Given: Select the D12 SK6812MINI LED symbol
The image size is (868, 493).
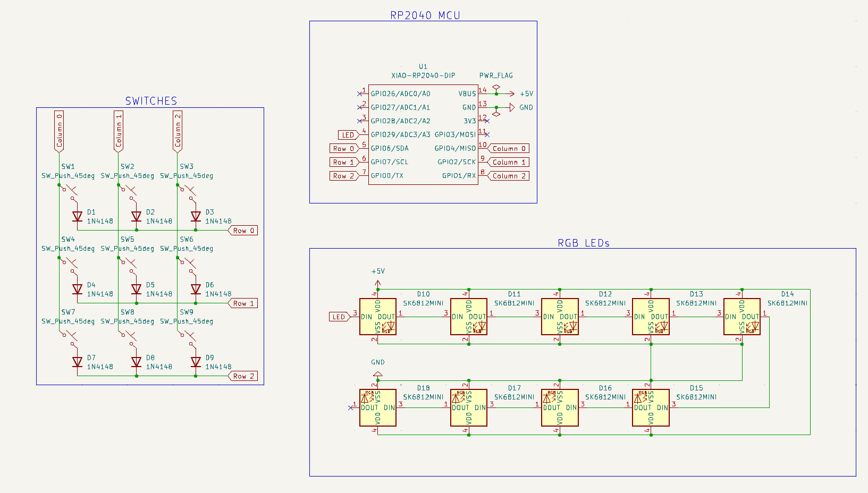Looking at the screenshot, I should tap(560, 317).
